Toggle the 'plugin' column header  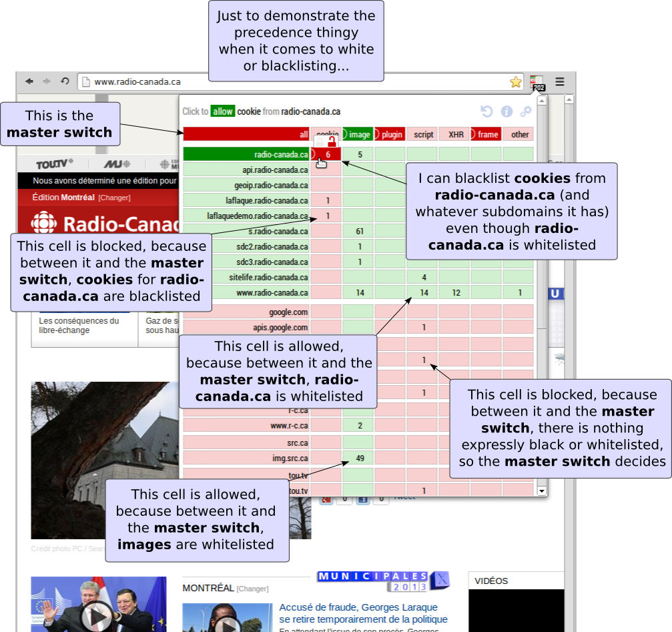(x=390, y=134)
